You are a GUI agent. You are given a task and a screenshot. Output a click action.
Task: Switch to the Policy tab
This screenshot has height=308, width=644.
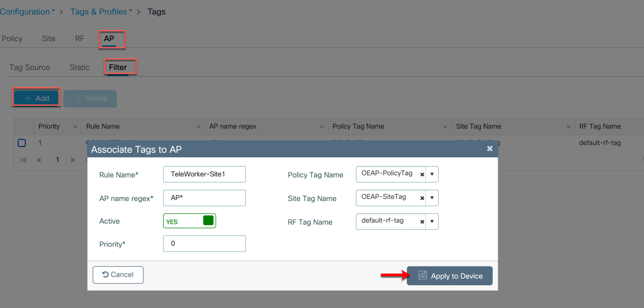pyautogui.click(x=12, y=38)
